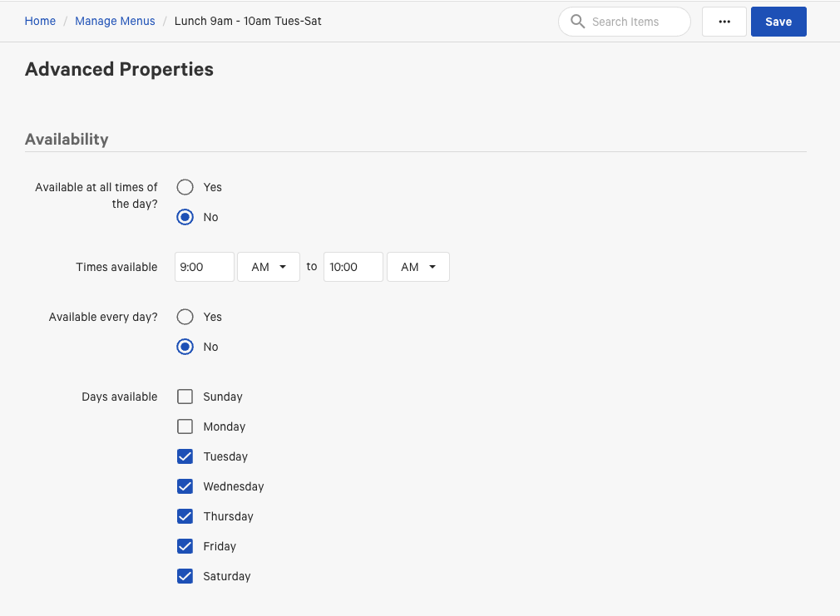Click the 9:00 start time field
Image resolution: width=840 pixels, height=616 pixels.
point(205,267)
